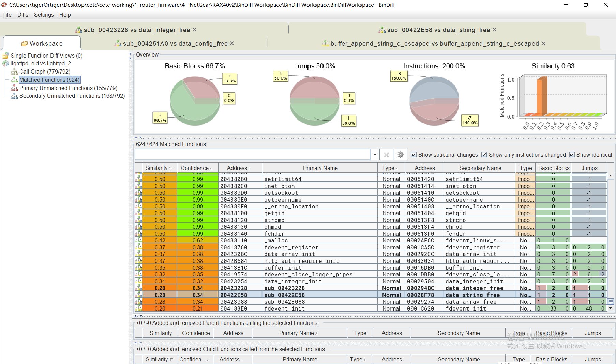This screenshot has height=364, width=616.
Task: Select the sub_00423088 function row
Action: point(371,302)
